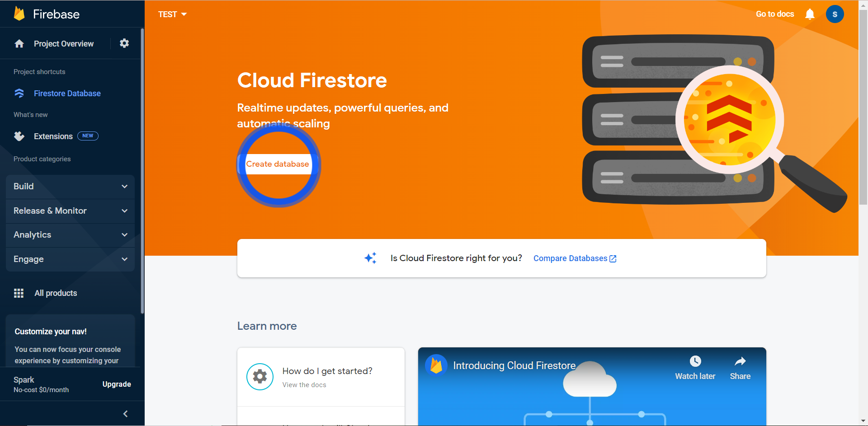Click Share arrow icon on video

coord(740,361)
